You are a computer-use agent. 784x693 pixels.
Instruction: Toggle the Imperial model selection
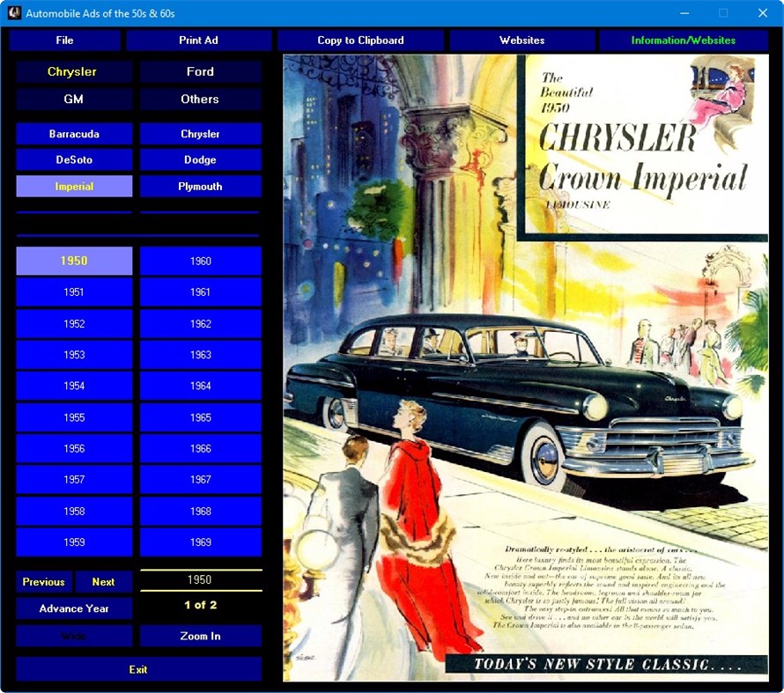pyautogui.click(x=74, y=186)
